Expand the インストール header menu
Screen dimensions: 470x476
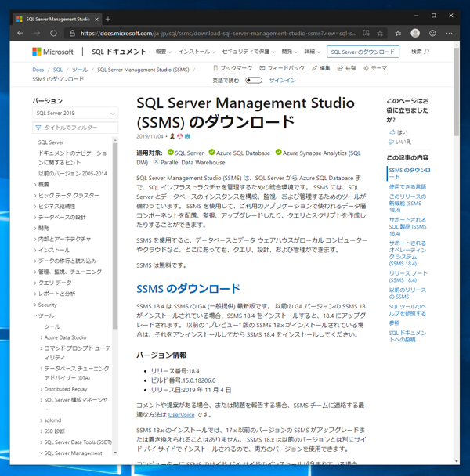tap(197, 52)
